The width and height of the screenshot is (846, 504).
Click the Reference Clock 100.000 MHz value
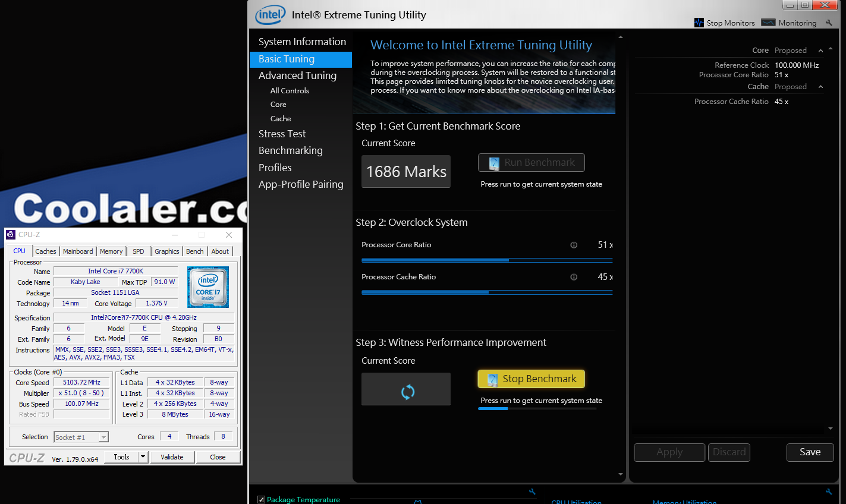797,65
